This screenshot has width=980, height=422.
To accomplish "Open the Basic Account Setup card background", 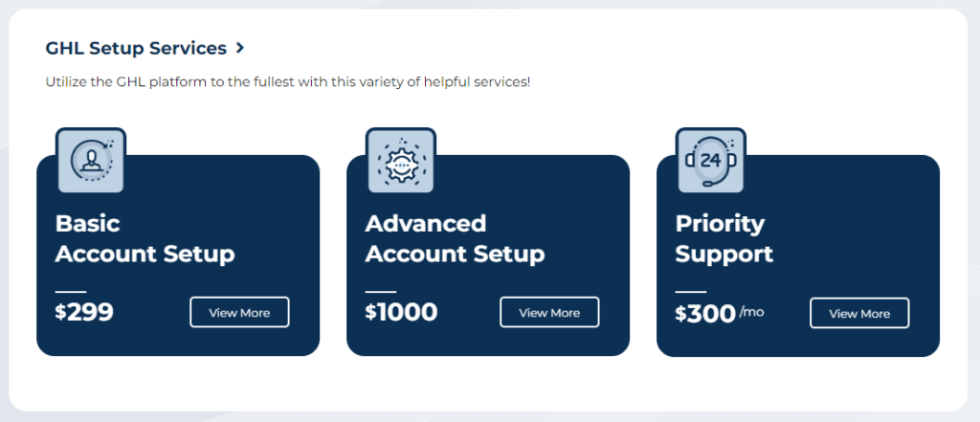I will (178, 255).
